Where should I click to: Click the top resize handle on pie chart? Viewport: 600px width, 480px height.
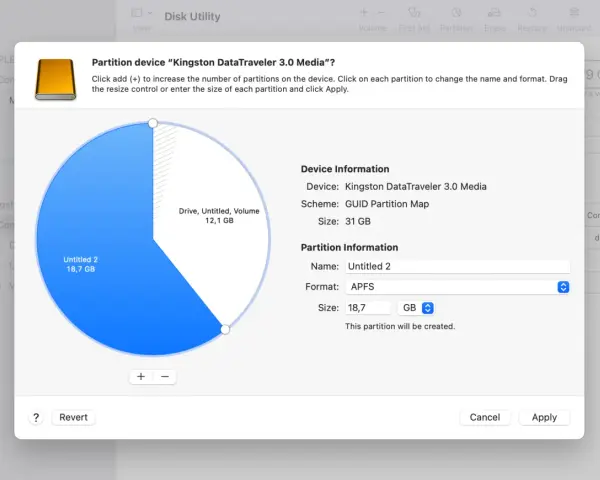[153, 123]
